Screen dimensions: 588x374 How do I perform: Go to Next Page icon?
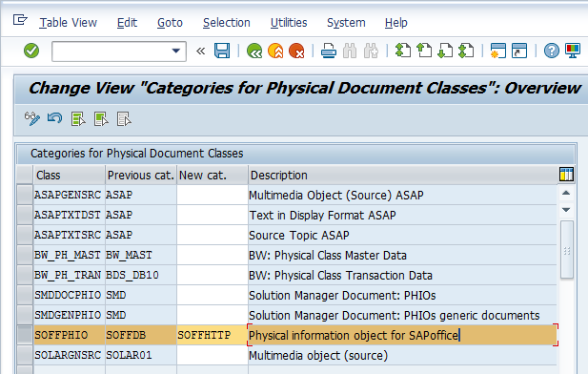click(x=445, y=51)
